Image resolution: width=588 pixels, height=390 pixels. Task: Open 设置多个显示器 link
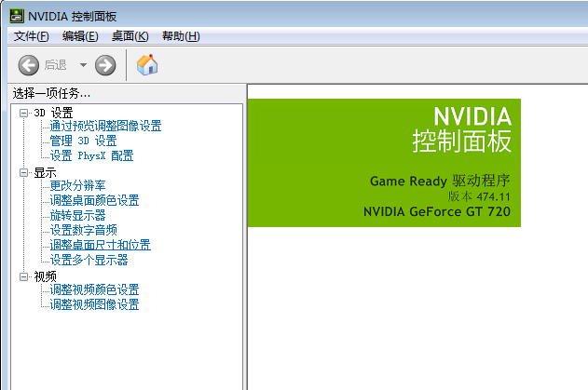pyautogui.click(x=89, y=260)
